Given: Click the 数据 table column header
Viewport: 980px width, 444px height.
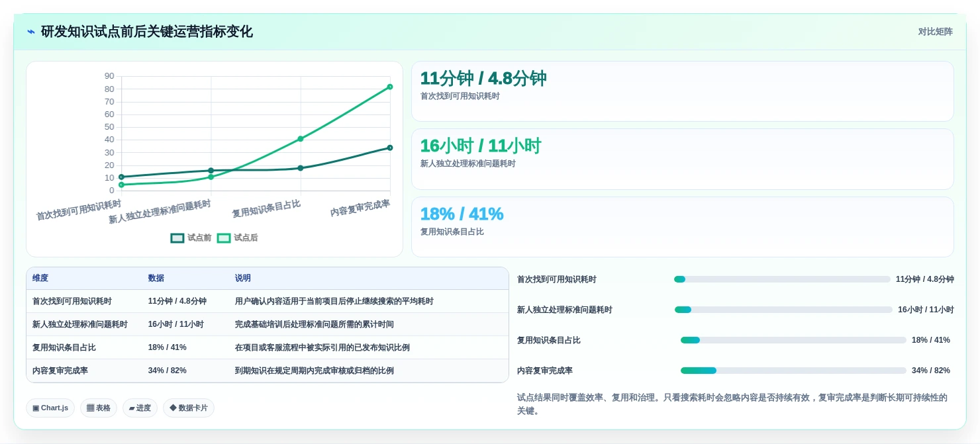Looking at the screenshot, I should coord(156,279).
